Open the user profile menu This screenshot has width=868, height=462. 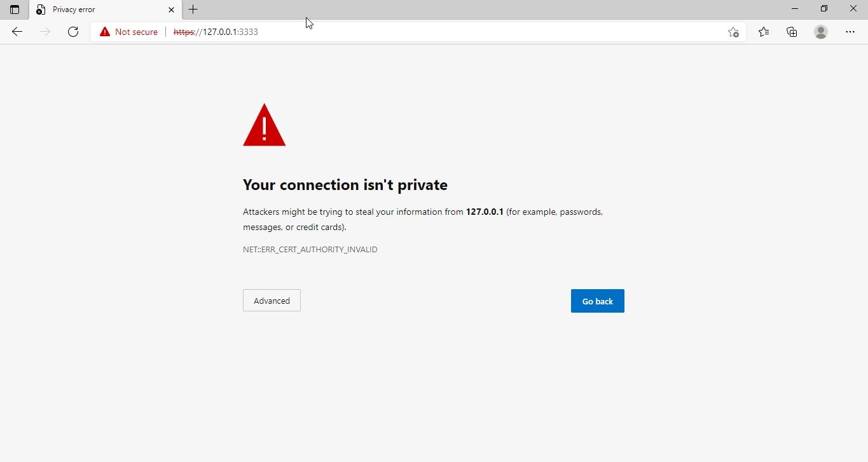(x=821, y=32)
